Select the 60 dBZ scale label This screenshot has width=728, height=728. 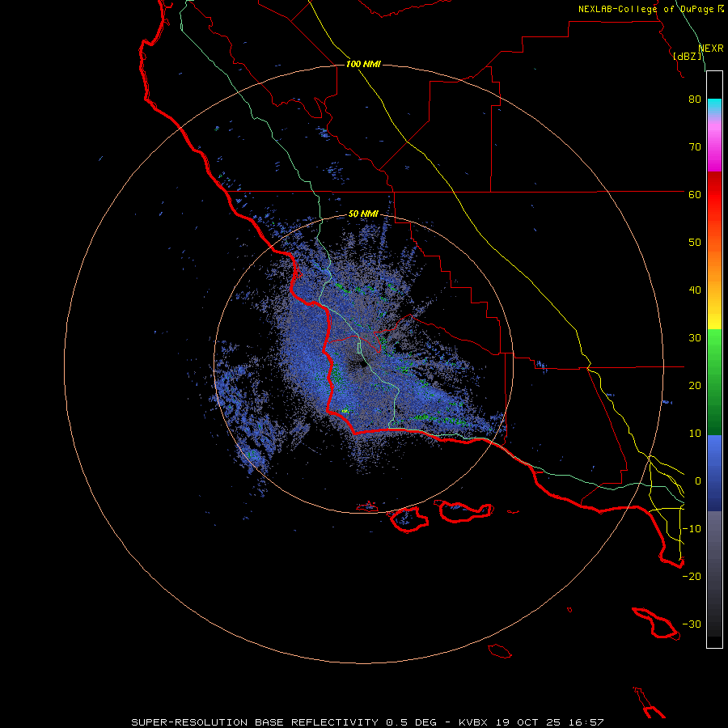(695, 195)
